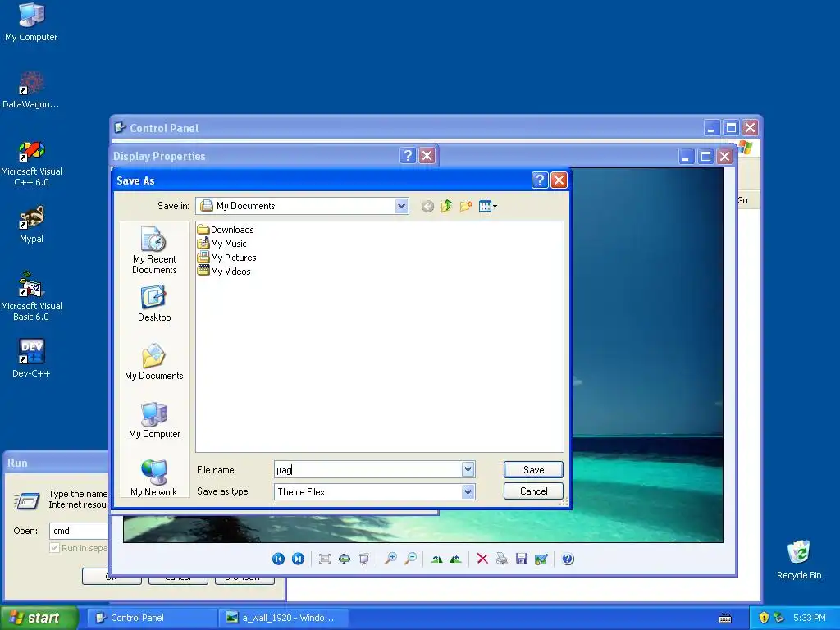Open the image for editing in the viewer

[541, 559]
